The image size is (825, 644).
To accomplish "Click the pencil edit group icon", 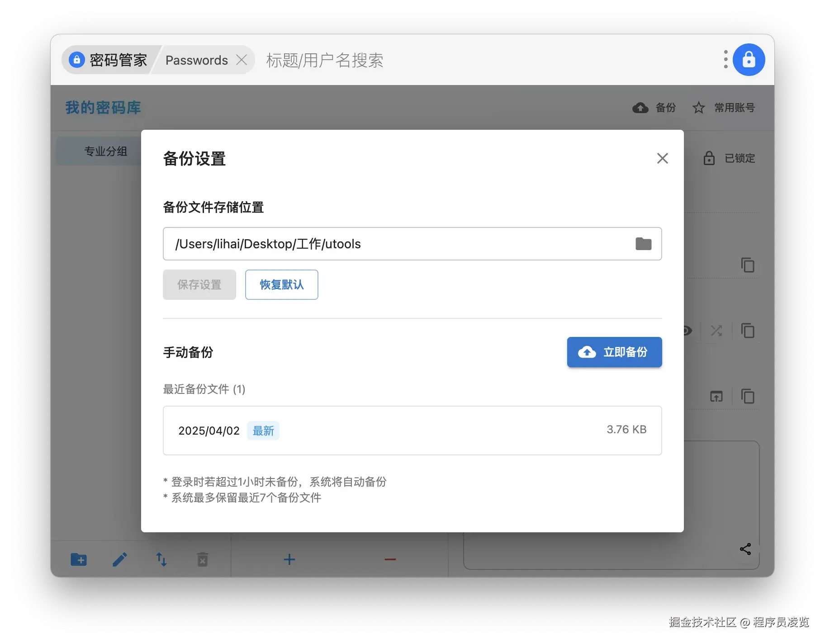I will [119, 559].
